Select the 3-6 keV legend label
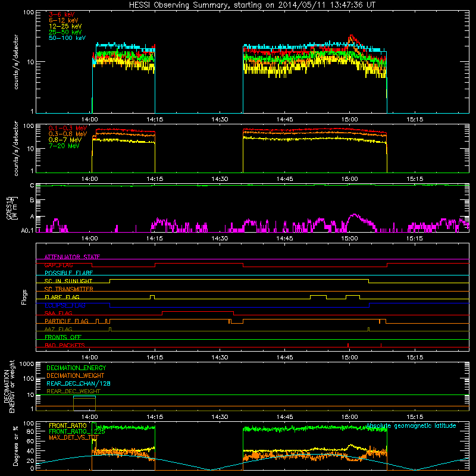The height and width of the screenshot is (476, 476). [62, 14]
